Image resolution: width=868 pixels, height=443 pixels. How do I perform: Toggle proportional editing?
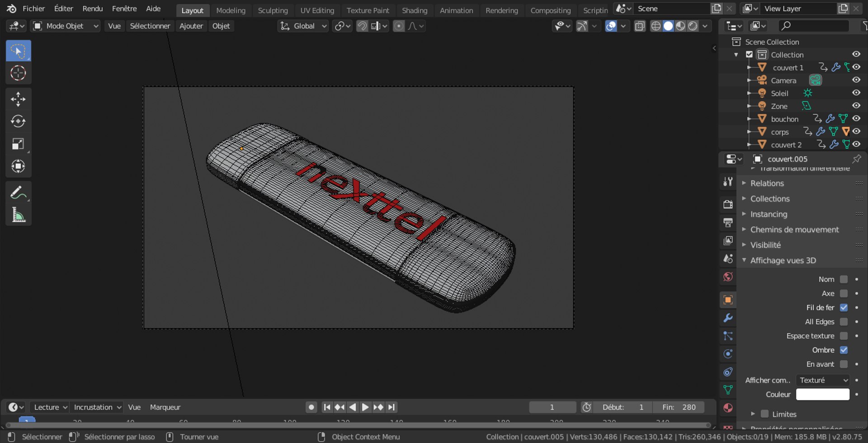click(399, 26)
